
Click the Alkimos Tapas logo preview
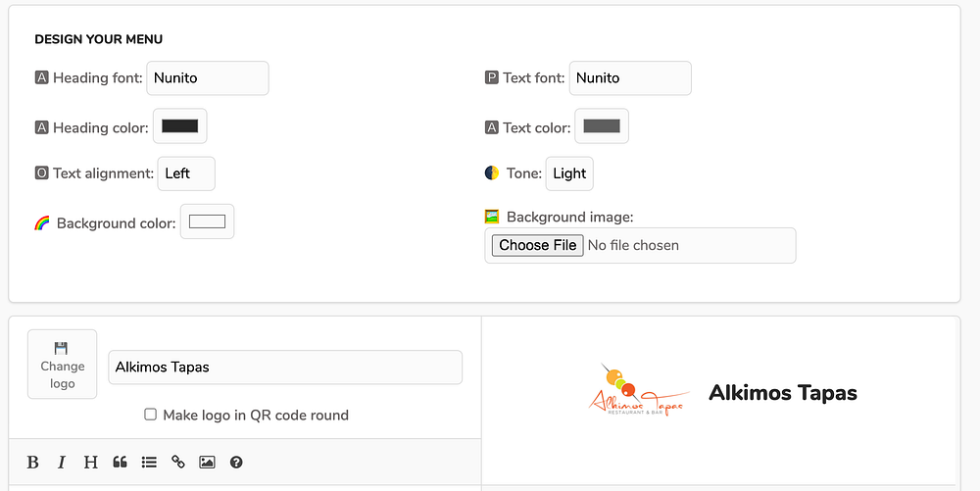(x=639, y=391)
